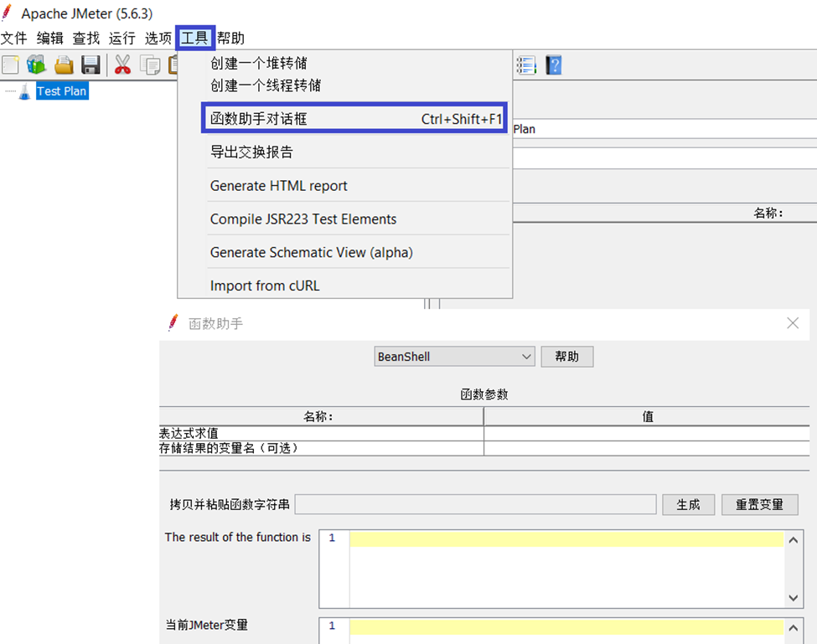This screenshot has width=817, height=644.
Task: Click the 帮助 button in 函数助手 dialog
Action: click(x=567, y=357)
